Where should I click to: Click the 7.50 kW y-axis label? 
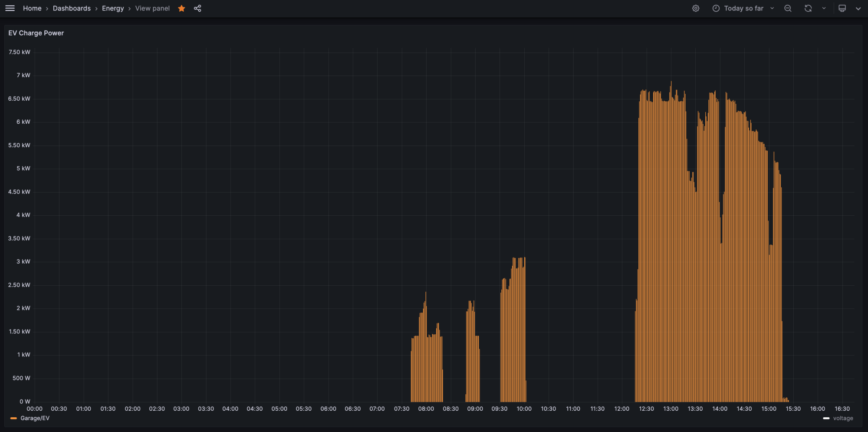20,52
